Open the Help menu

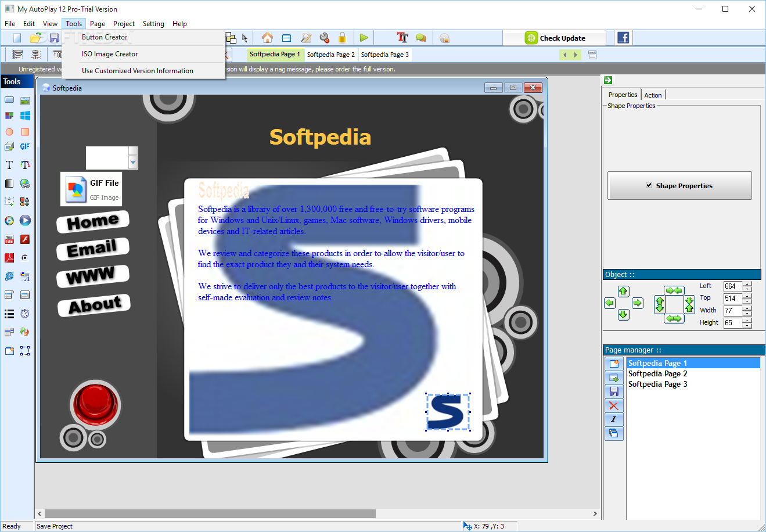(179, 24)
